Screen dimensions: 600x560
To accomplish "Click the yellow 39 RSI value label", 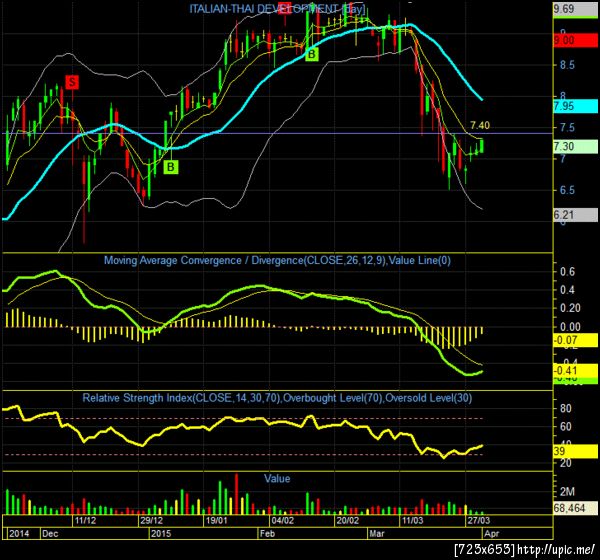I will tap(576, 451).
